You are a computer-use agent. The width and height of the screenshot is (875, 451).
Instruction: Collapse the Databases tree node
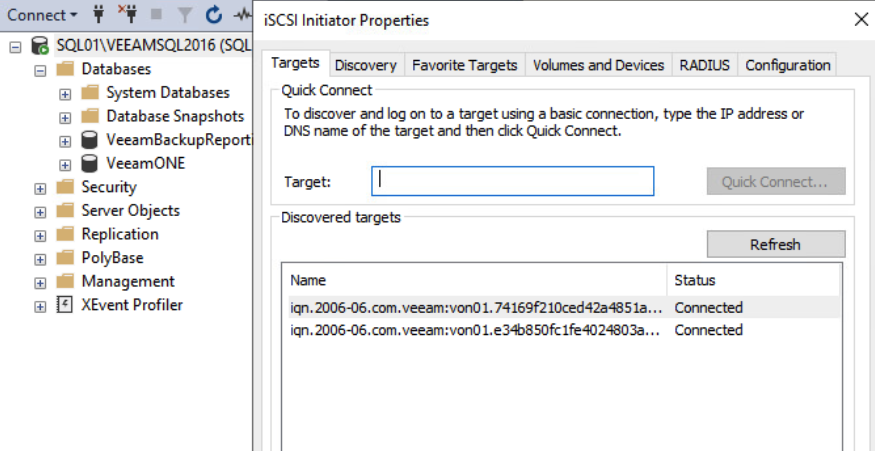(41, 70)
